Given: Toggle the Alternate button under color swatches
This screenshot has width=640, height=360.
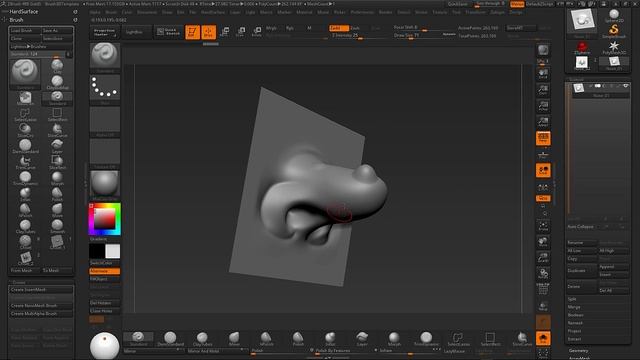Looking at the screenshot, I should coord(104,271).
